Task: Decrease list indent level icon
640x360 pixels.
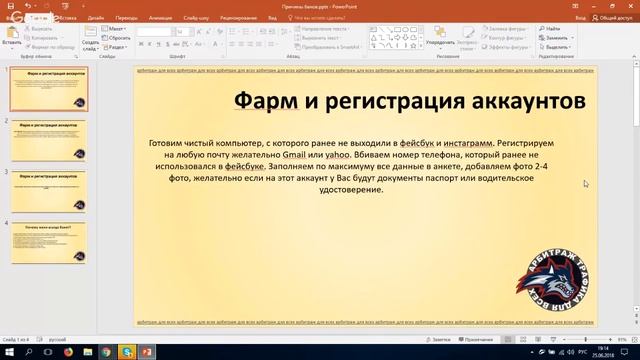Action: pyautogui.click(x=263, y=31)
